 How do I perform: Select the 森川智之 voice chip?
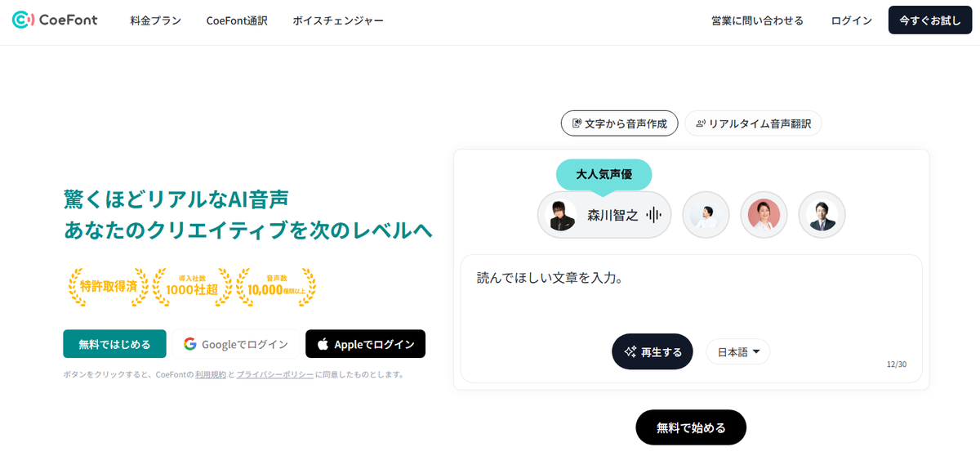pos(604,215)
